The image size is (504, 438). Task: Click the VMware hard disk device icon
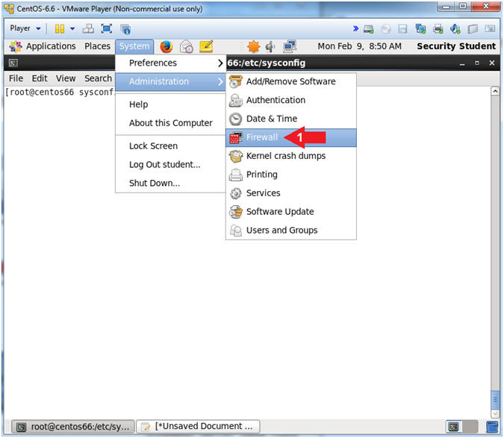pyautogui.click(x=368, y=29)
